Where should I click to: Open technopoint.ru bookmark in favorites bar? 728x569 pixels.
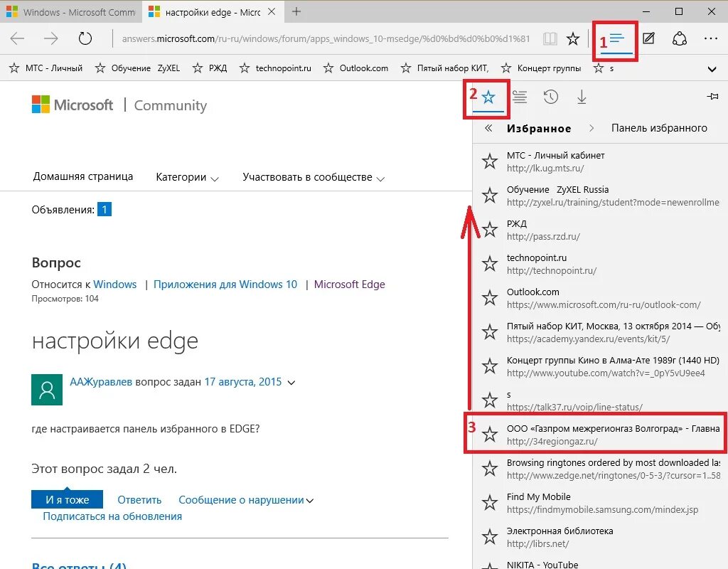click(x=275, y=68)
